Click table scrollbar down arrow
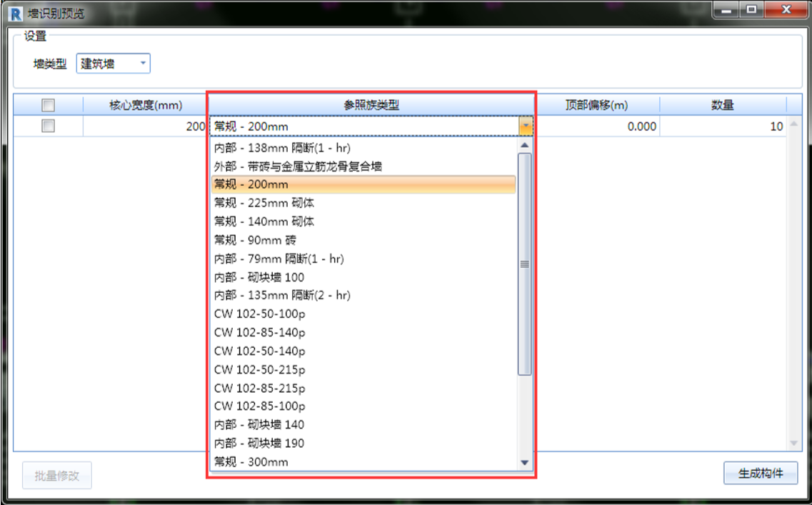812x505 pixels. click(x=794, y=444)
